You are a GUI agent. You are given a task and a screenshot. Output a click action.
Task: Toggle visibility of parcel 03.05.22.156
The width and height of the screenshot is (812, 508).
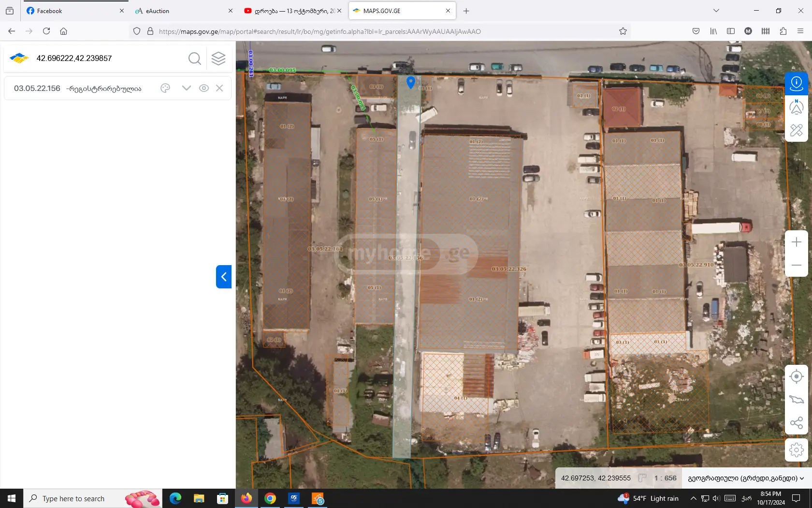pos(204,88)
